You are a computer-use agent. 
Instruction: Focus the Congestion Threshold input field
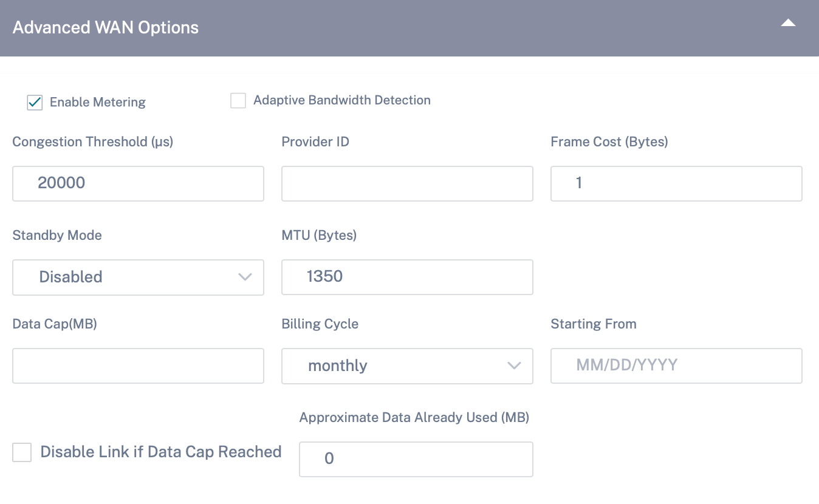pyautogui.click(x=138, y=183)
